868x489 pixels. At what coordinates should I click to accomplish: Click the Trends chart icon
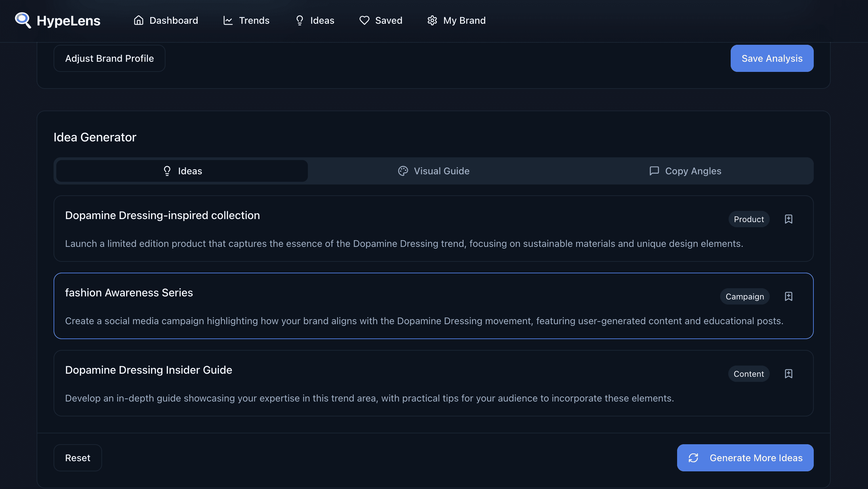228,20
